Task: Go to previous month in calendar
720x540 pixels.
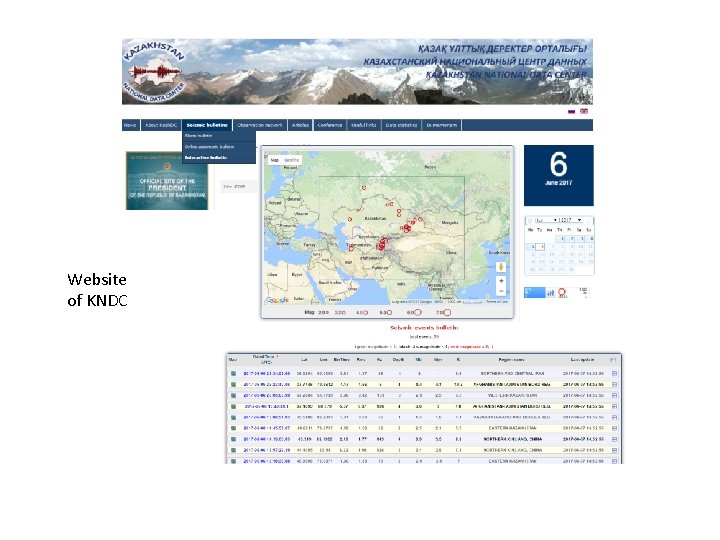Action: pos(529,220)
